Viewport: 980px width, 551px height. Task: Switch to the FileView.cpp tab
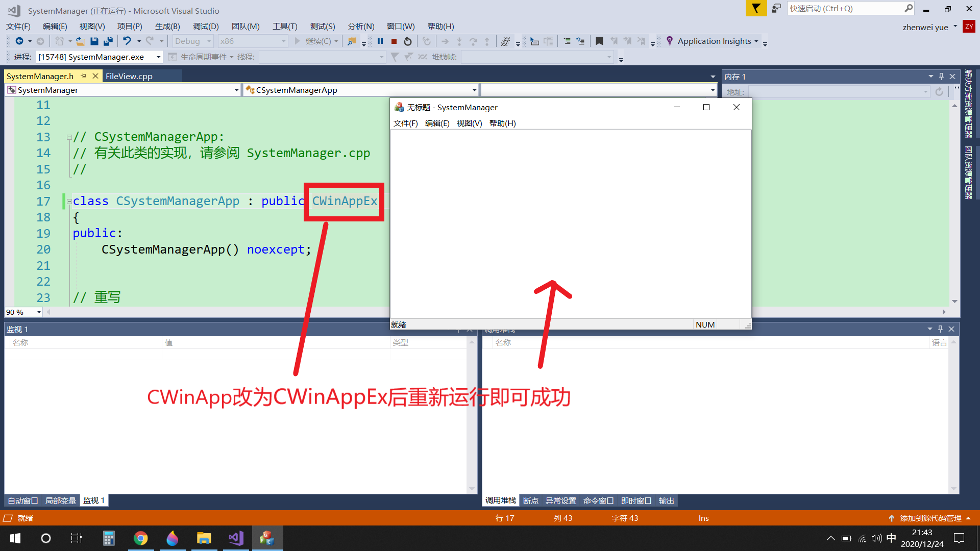pyautogui.click(x=129, y=76)
